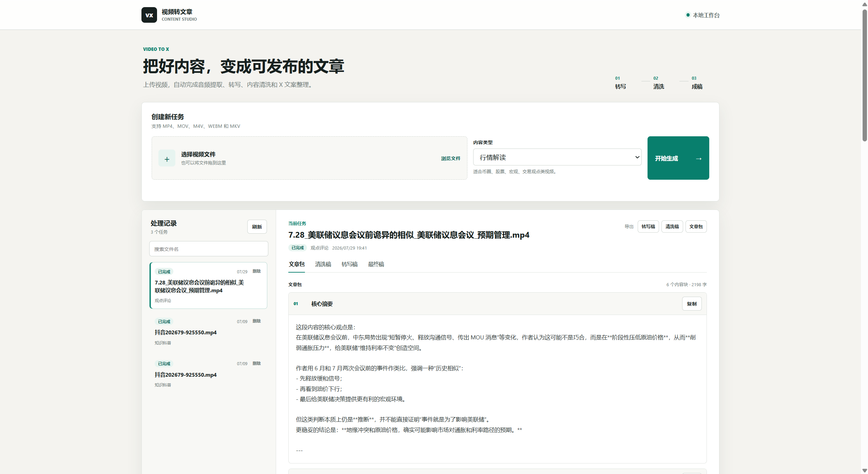Image resolution: width=868 pixels, height=474 pixels.
Task: Open the 内容类型 dropdown showing 行情解读
Action: pos(557,157)
